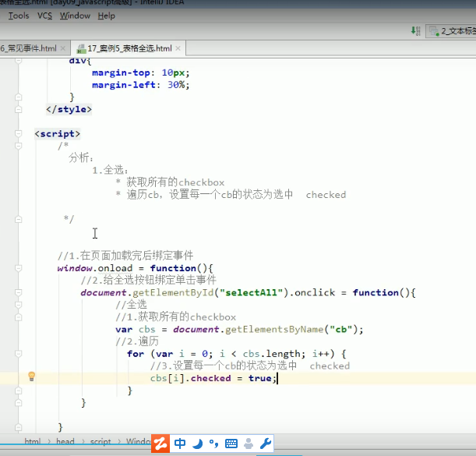The height and width of the screenshot is (456, 476).
Task: Click the comment //3.设置每一个cb的状态为选中
Action: pyautogui.click(x=224, y=366)
